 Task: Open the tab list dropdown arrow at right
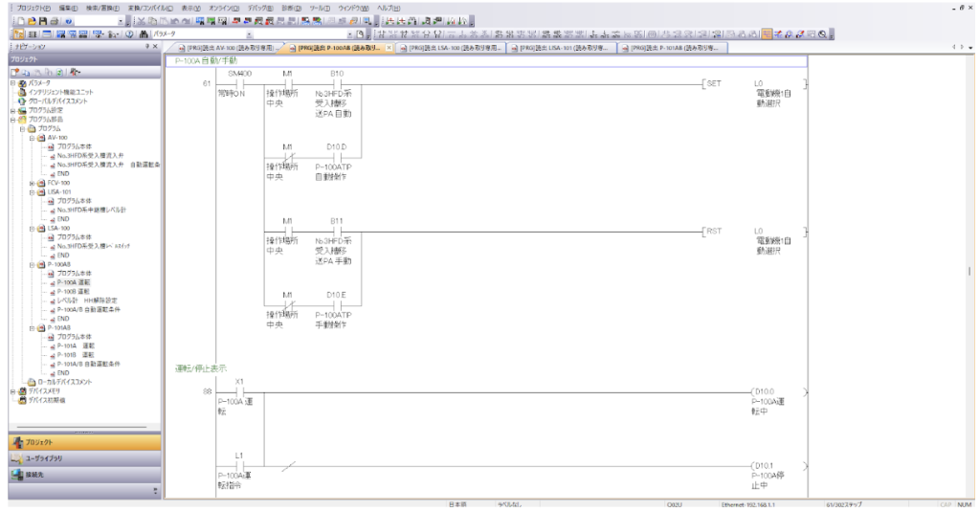pos(970,48)
